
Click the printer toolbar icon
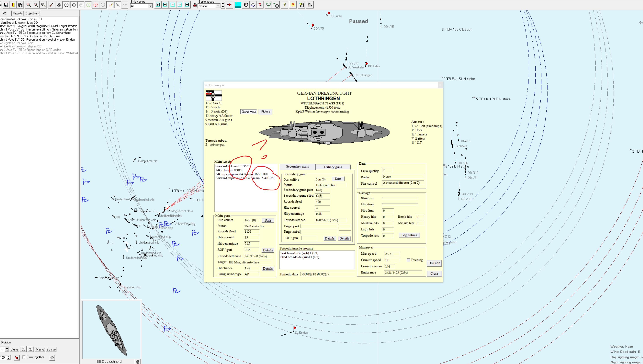coord(310,5)
